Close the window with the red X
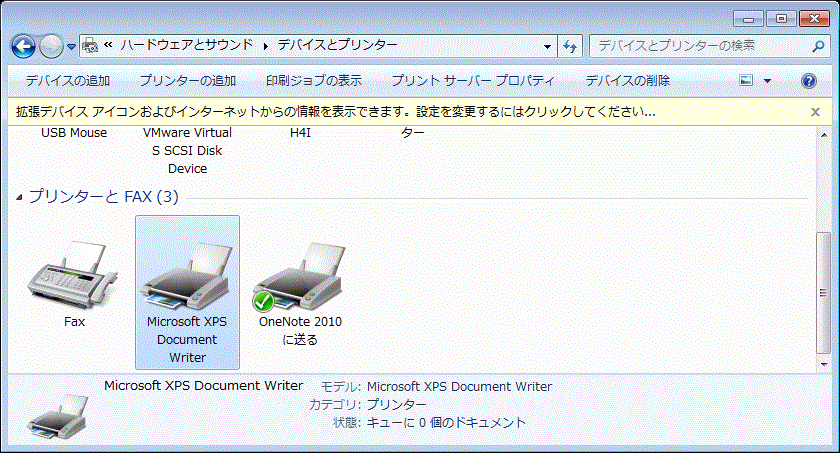This screenshot has height=453, width=840. click(x=814, y=19)
